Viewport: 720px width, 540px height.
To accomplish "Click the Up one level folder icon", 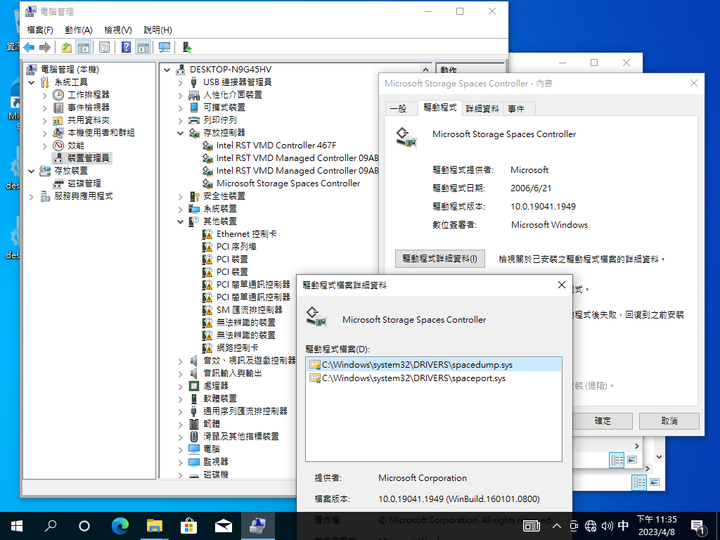I will tap(67, 47).
